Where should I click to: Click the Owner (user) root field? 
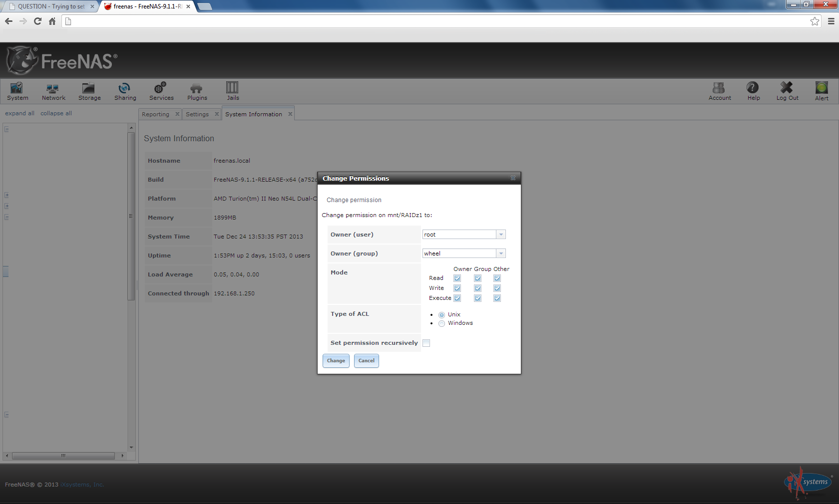pos(459,235)
